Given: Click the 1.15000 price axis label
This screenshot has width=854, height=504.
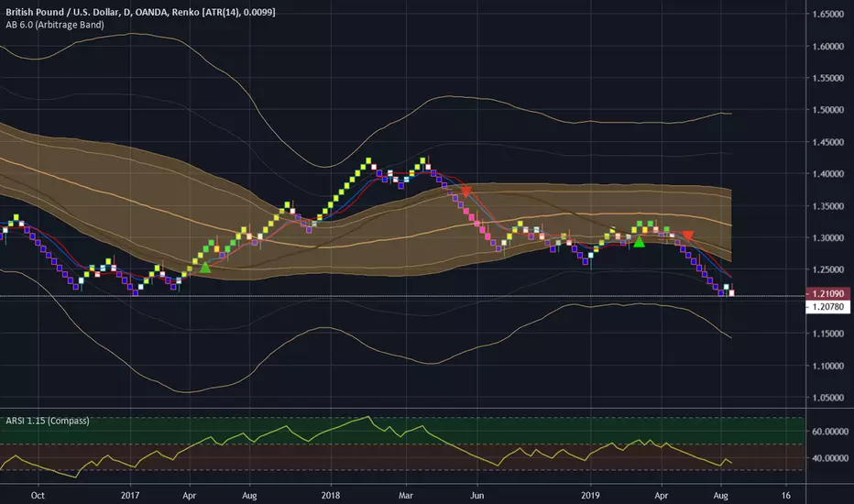Looking at the screenshot, I should (827, 334).
